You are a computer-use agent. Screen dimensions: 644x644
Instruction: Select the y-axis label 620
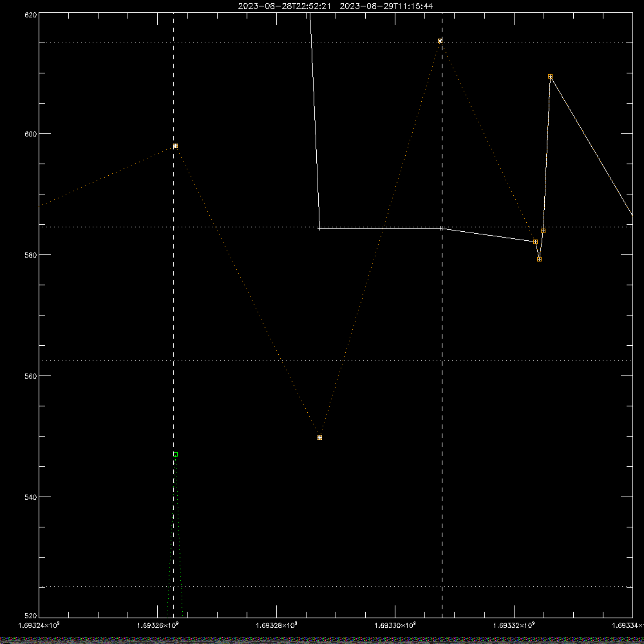coord(31,15)
